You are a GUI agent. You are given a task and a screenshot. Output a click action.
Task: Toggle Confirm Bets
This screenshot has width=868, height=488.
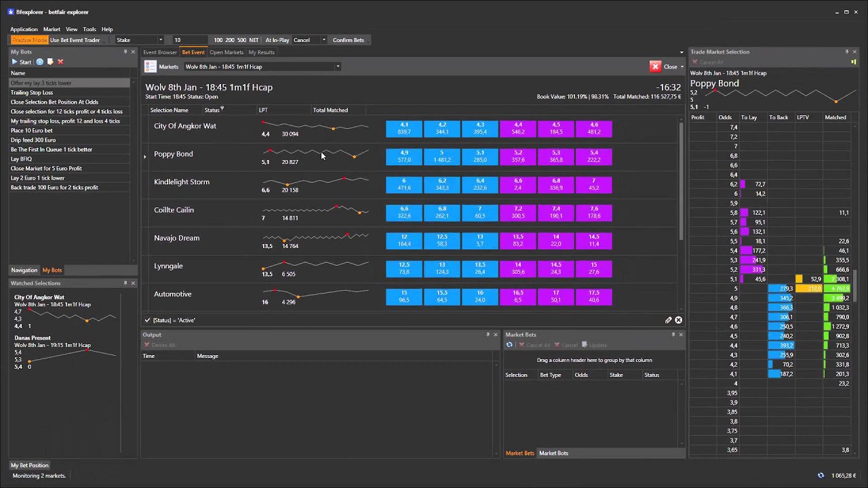coord(349,40)
